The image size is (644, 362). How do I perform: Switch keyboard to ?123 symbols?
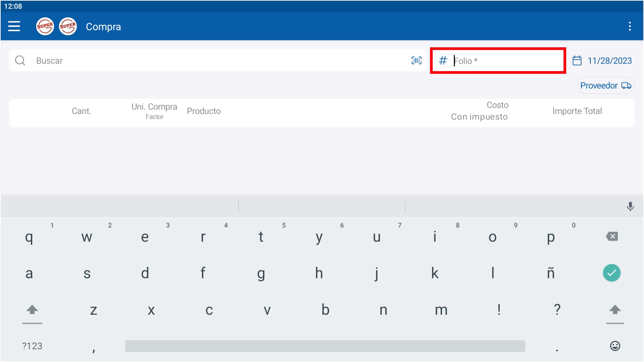[32, 346]
